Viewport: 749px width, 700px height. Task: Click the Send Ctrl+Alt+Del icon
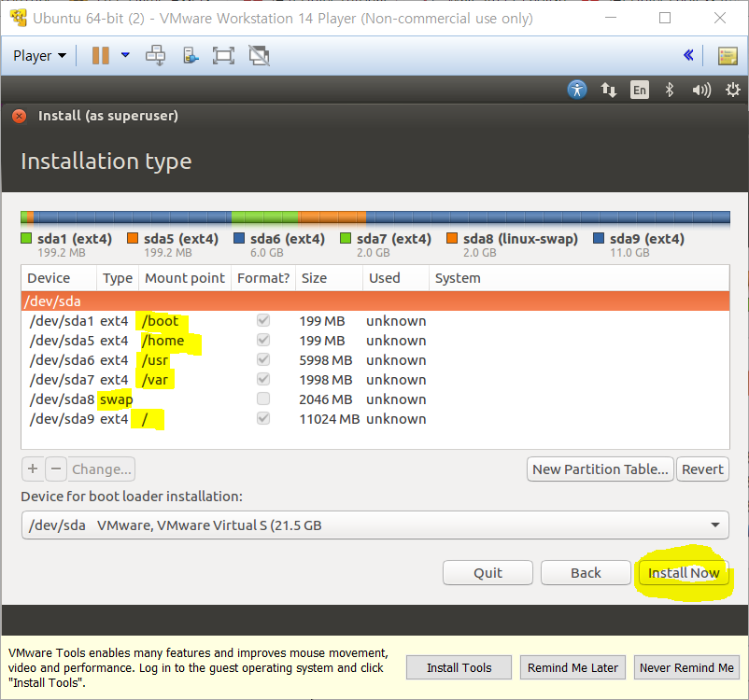pos(155,56)
